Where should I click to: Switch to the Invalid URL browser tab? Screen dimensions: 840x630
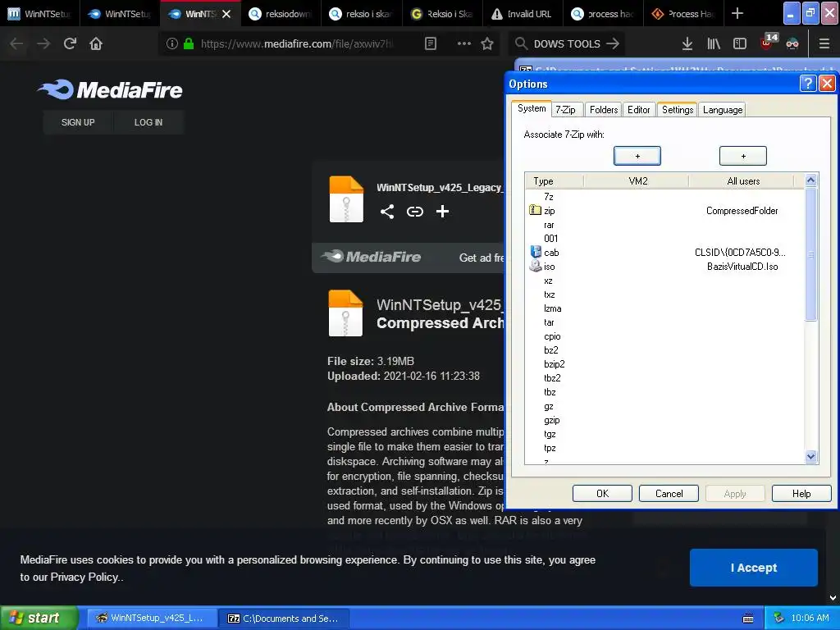522,14
